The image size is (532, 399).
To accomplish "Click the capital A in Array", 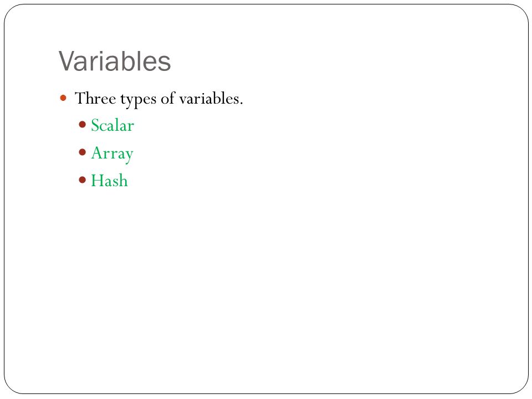I will point(96,153).
